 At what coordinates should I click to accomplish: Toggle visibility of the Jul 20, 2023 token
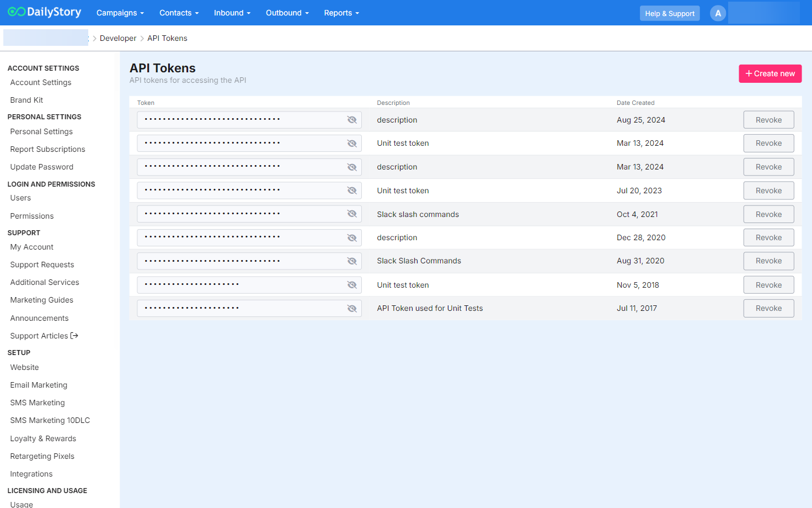[352, 190]
